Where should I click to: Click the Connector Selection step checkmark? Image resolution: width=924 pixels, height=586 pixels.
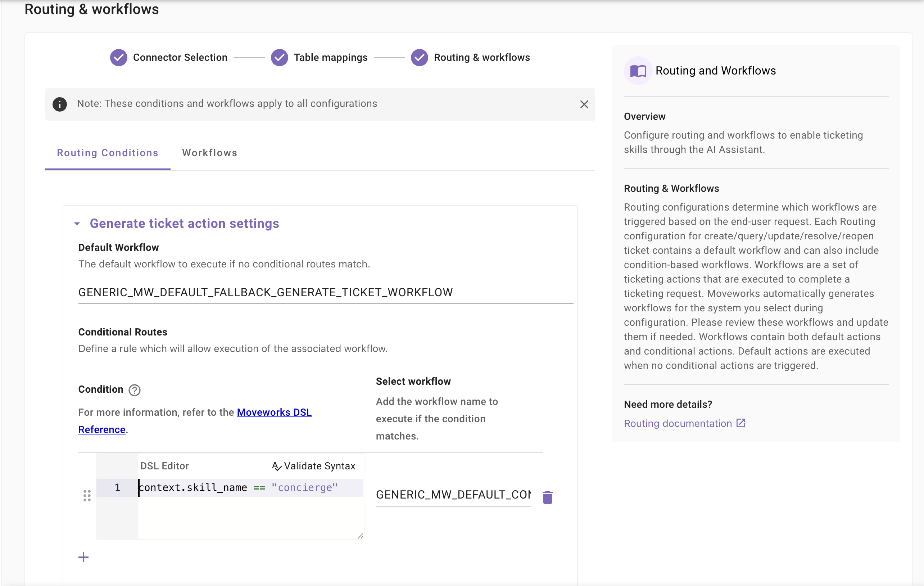(119, 58)
